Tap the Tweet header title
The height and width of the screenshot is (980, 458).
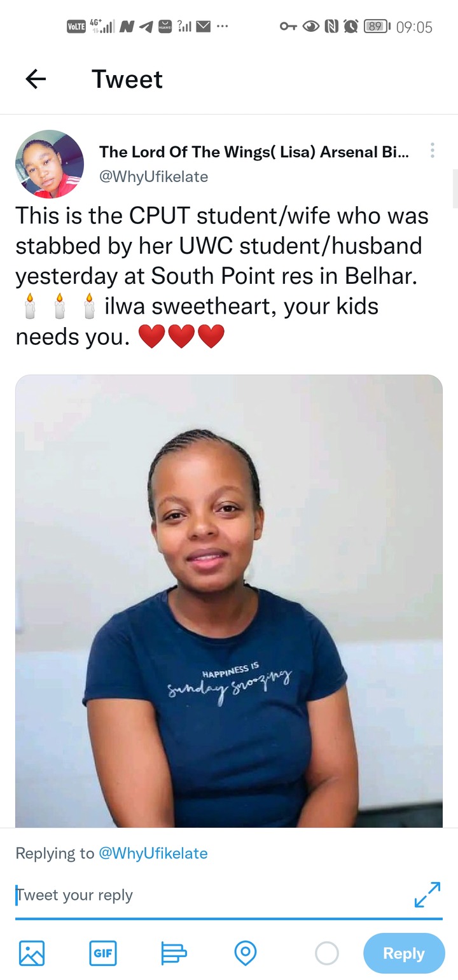(127, 79)
